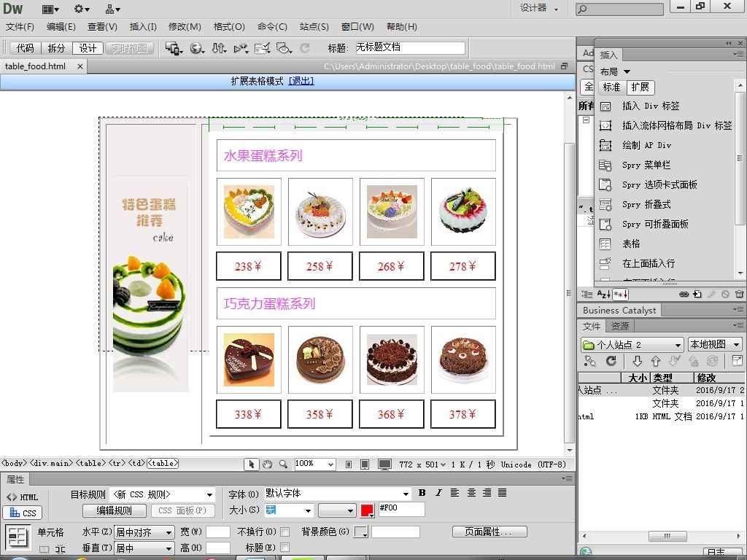747x560 pixels.
Task: Open the 字体 font dropdown
Action: click(337, 494)
